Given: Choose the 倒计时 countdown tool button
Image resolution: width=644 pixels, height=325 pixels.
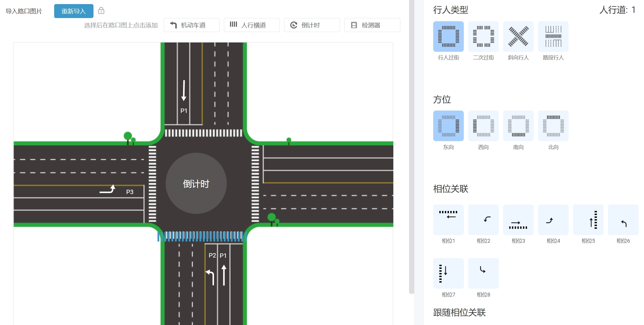Looking at the screenshot, I should [x=312, y=25].
